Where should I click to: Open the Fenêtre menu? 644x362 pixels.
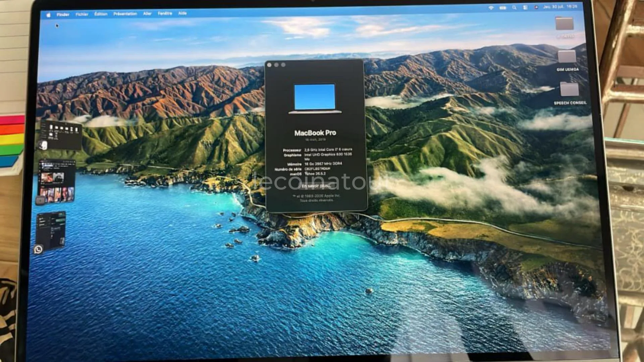coord(165,13)
